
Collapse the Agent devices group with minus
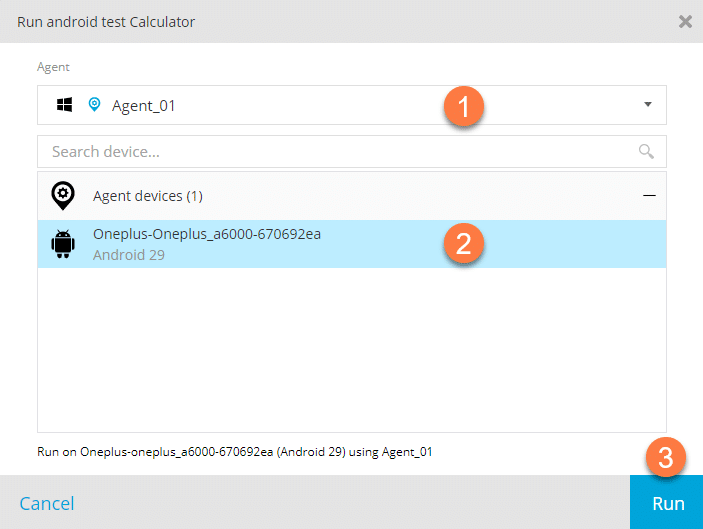(649, 195)
